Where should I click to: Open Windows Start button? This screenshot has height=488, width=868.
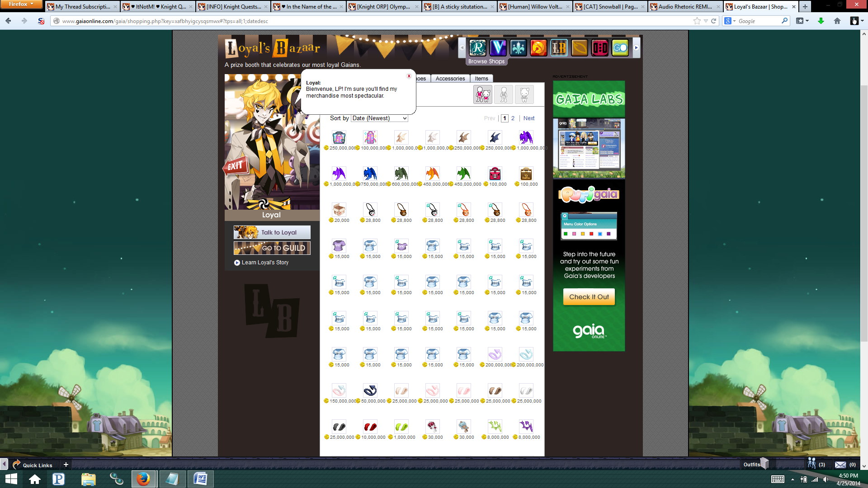tap(11, 479)
